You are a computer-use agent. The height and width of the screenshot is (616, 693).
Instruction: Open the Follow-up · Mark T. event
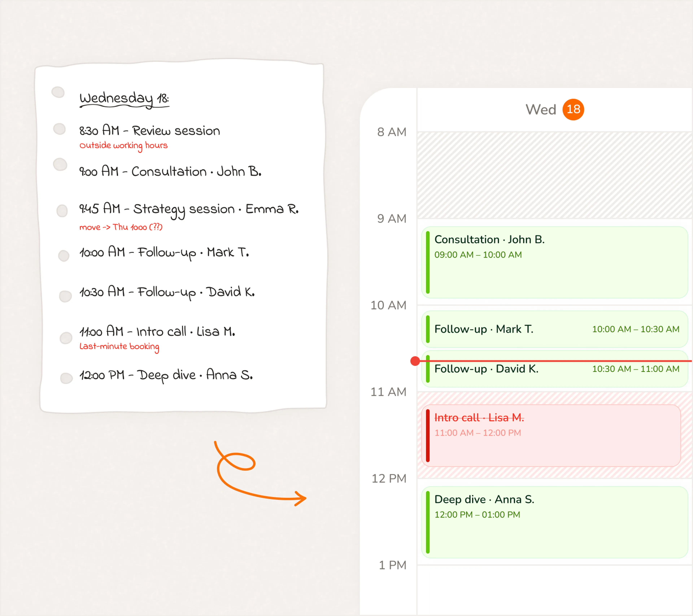point(554,329)
